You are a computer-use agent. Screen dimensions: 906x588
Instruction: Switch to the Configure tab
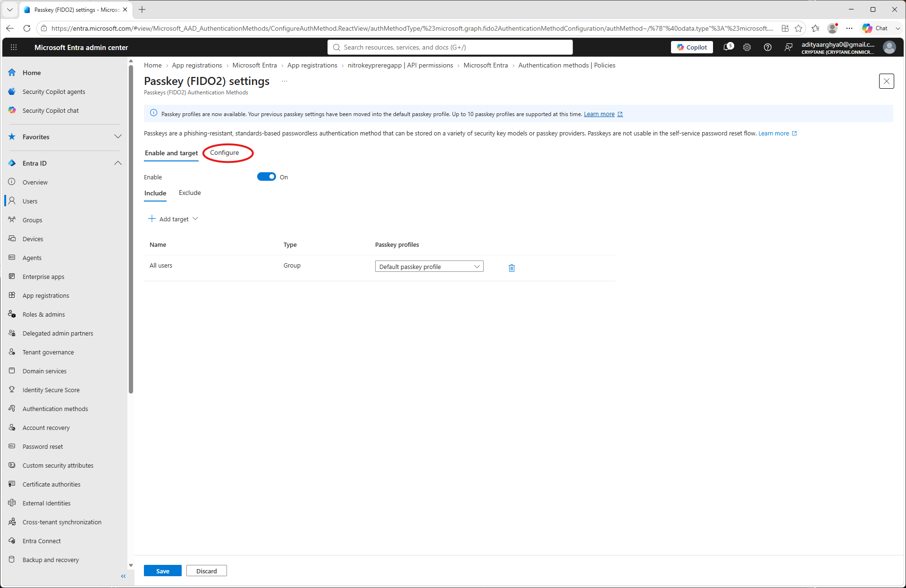point(225,153)
